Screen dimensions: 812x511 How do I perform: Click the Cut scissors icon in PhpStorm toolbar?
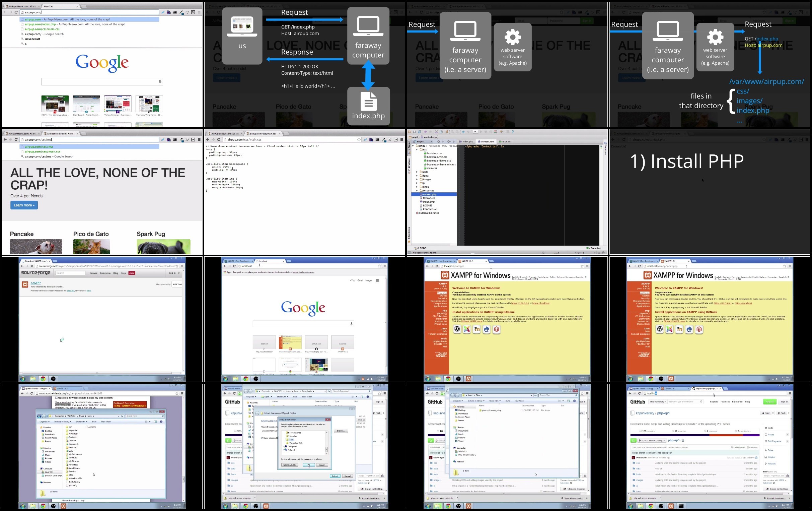click(x=436, y=132)
